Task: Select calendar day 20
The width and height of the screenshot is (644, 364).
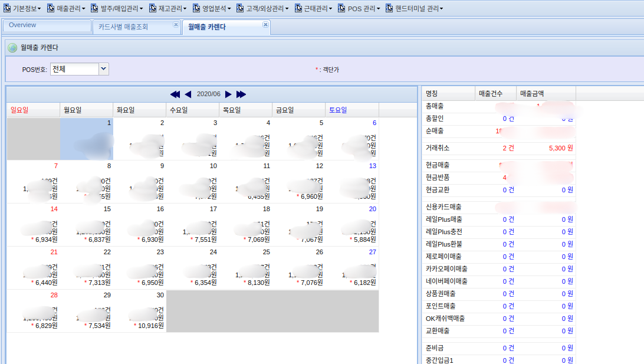Action: pyautogui.click(x=352, y=225)
